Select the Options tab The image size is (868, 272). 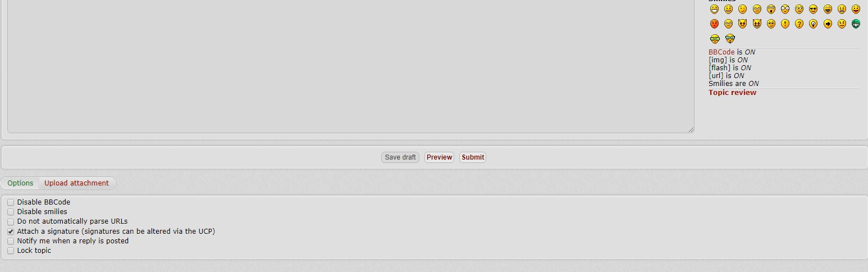pos(20,183)
